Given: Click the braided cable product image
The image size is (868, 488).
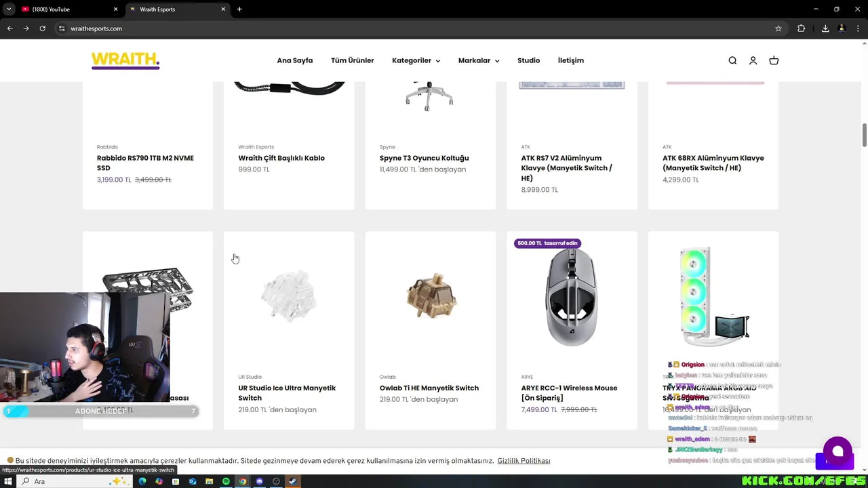Looking at the screenshot, I should (289, 88).
